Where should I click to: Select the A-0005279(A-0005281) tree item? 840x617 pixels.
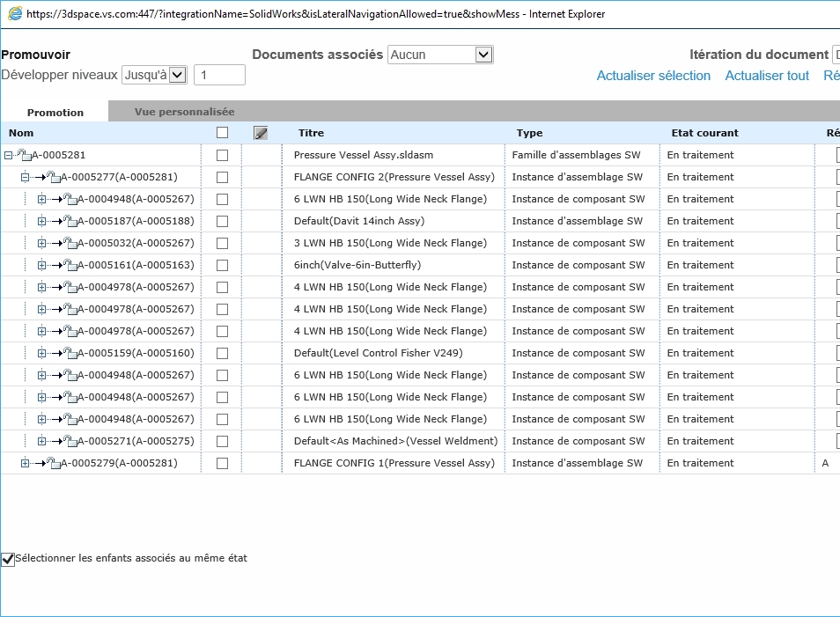tap(119, 463)
